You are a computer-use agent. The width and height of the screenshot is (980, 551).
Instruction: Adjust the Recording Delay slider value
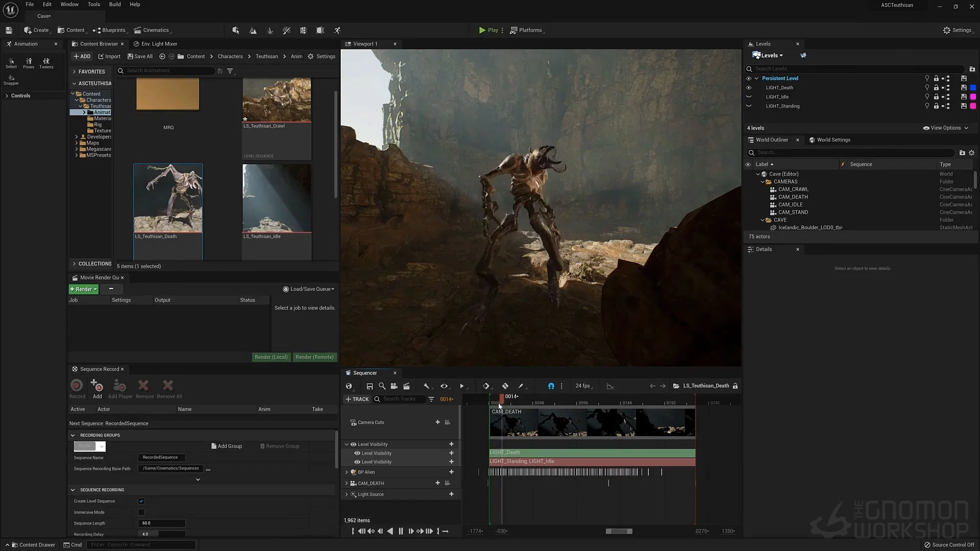(x=161, y=534)
